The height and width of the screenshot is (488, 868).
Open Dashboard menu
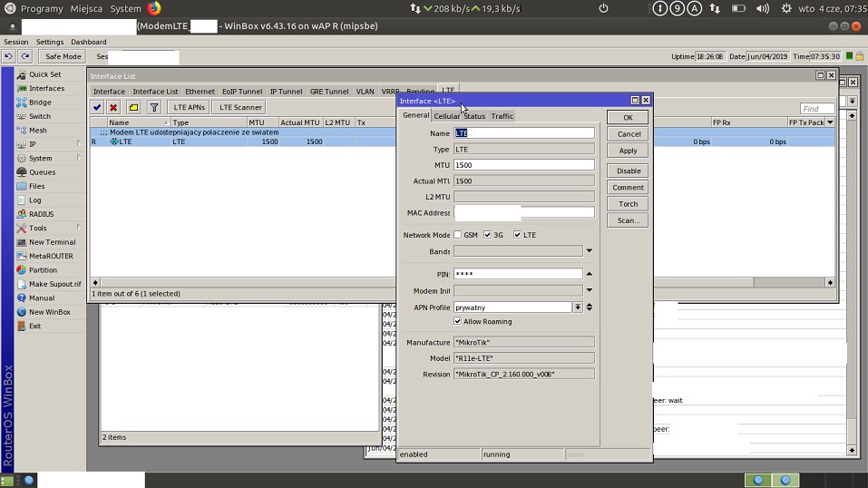89,42
